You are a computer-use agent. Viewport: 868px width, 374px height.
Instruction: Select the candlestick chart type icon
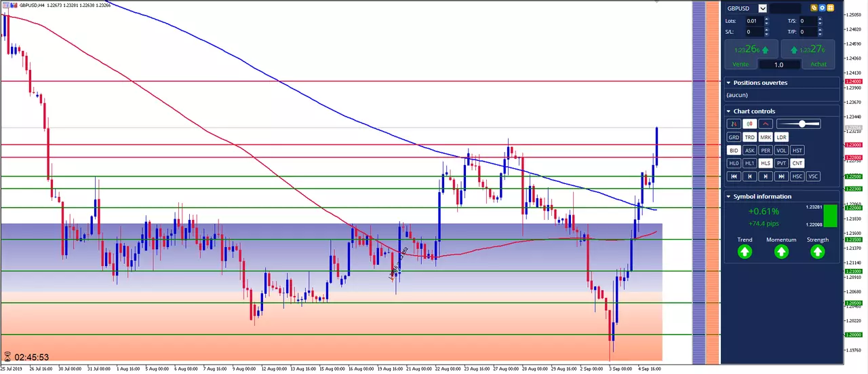[749, 124]
